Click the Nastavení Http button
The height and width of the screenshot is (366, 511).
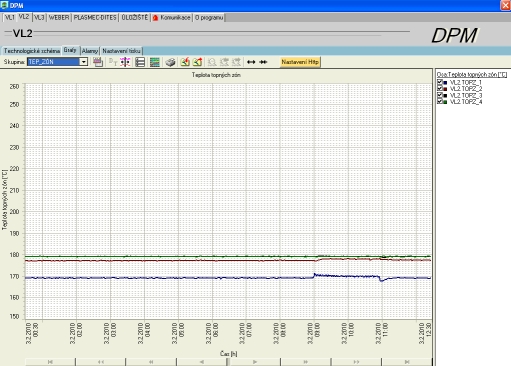pyautogui.click(x=300, y=62)
